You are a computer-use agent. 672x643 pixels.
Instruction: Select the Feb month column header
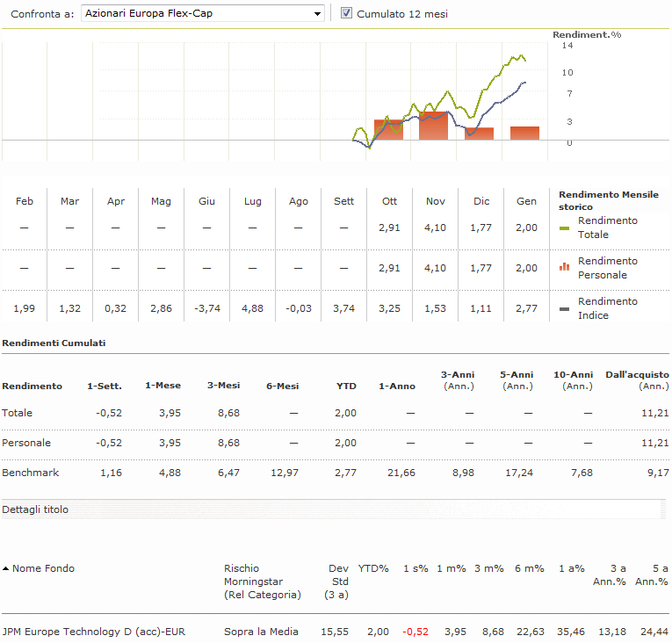tap(25, 201)
